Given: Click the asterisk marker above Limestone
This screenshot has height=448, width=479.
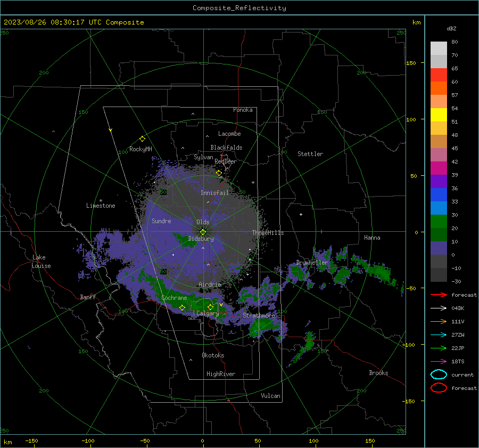Looking at the screenshot, I should click(101, 201).
